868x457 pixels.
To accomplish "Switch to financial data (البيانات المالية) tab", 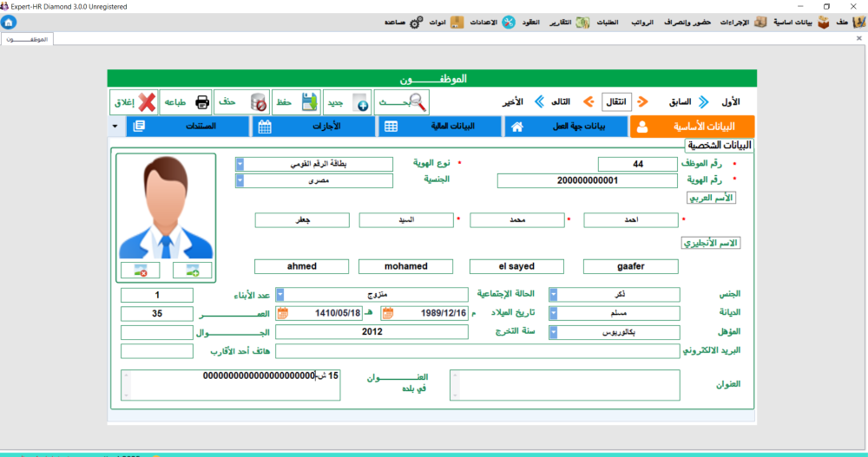I will (439, 127).
